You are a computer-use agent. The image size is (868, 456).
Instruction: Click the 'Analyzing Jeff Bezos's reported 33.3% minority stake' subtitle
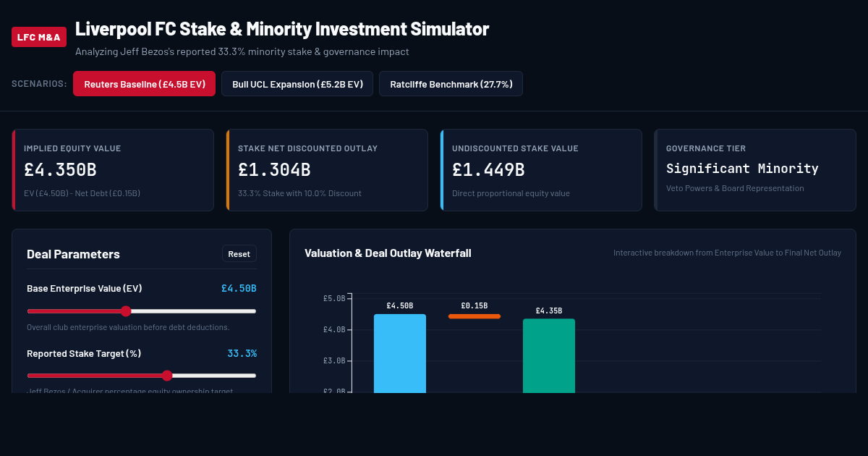click(x=242, y=52)
